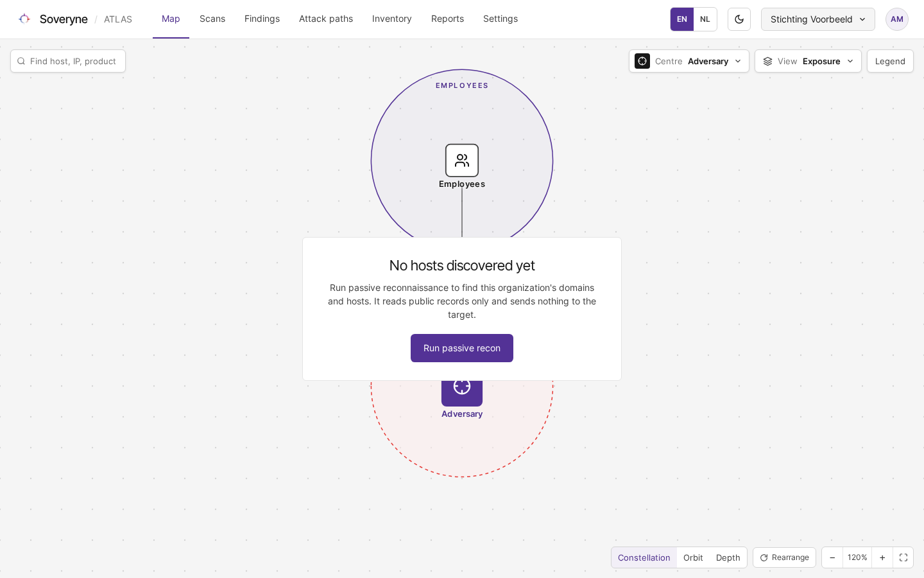
Task: Expand the Stichting Voorbeeld organization selector
Action: (818, 19)
